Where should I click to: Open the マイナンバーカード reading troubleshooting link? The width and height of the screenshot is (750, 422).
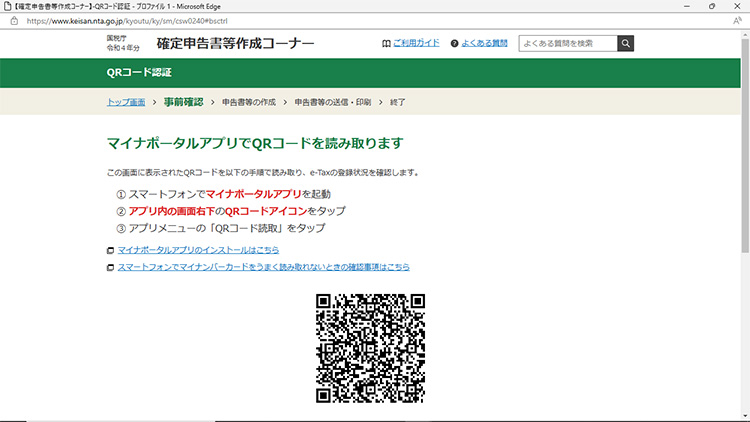[263, 267]
